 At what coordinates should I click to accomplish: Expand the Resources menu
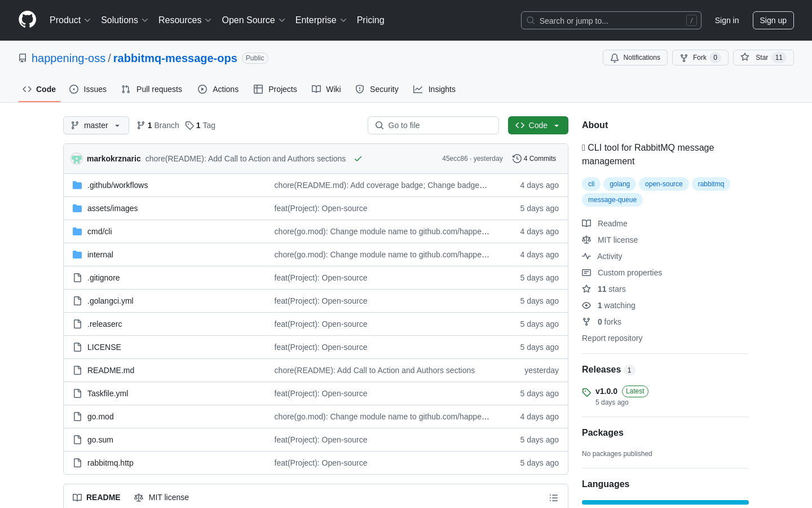(185, 20)
